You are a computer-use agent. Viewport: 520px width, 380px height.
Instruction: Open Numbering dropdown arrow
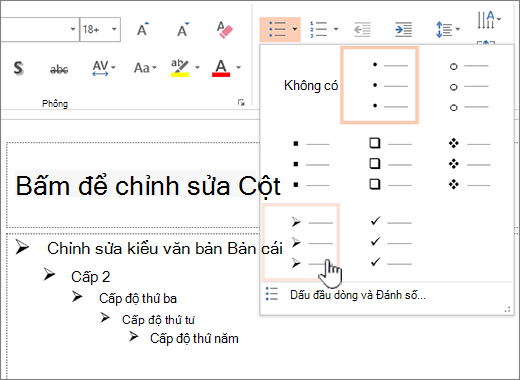(x=336, y=29)
